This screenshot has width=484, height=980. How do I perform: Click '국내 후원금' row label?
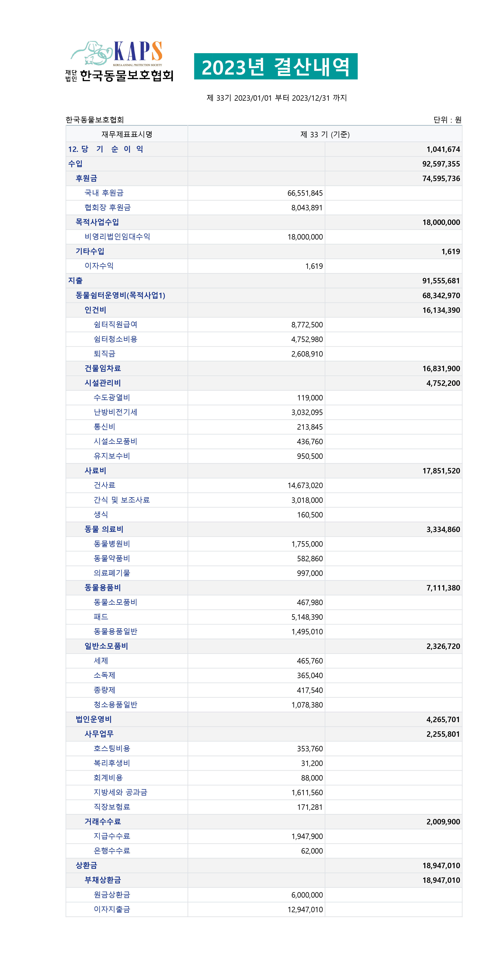pyautogui.click(x=104, y=193)
